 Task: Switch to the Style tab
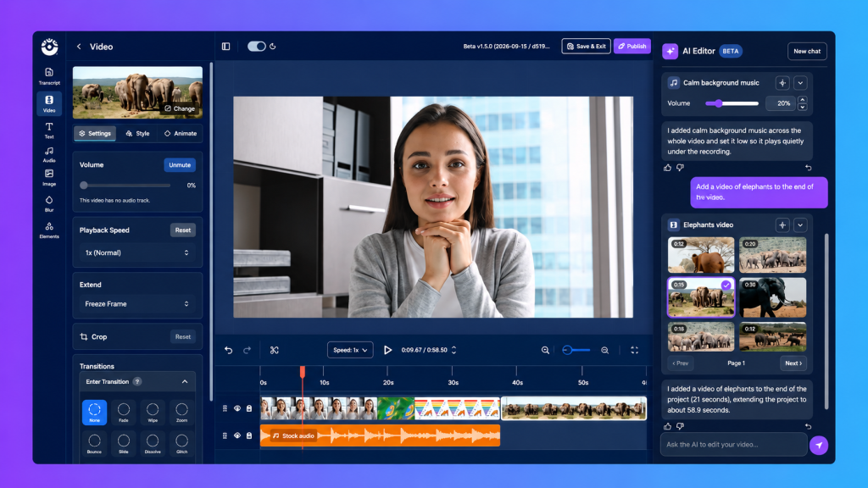click(x=137, y=133)
